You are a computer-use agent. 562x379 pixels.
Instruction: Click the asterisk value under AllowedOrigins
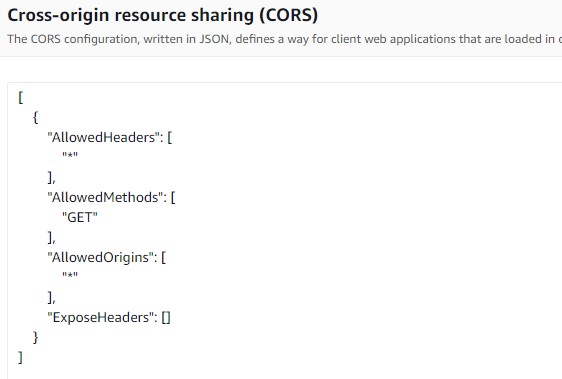tap(70, 276)
